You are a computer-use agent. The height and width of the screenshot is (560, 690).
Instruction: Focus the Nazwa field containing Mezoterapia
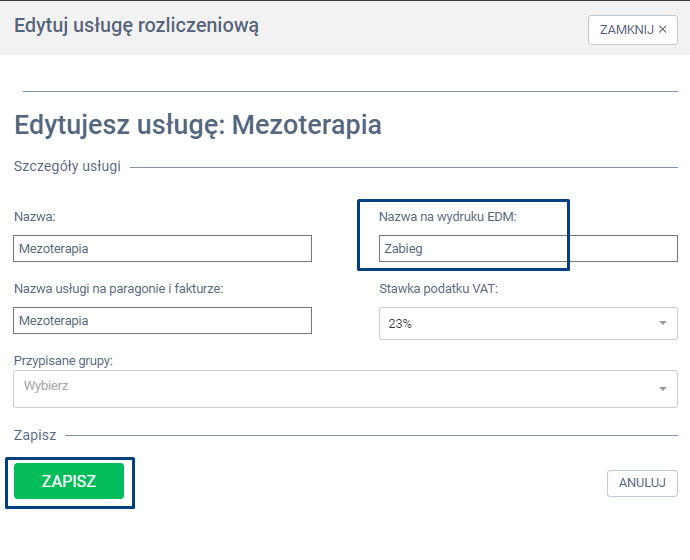[163, 249]
